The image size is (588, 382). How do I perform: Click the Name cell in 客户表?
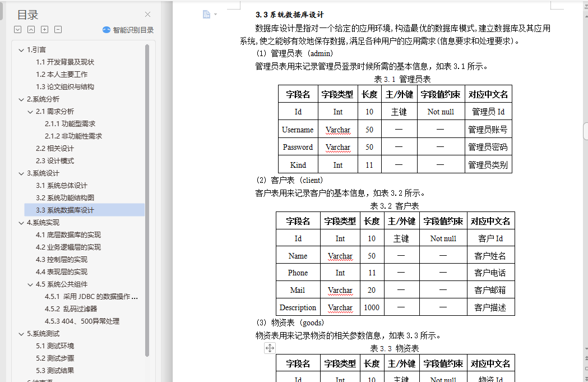[x=298, y=256]
